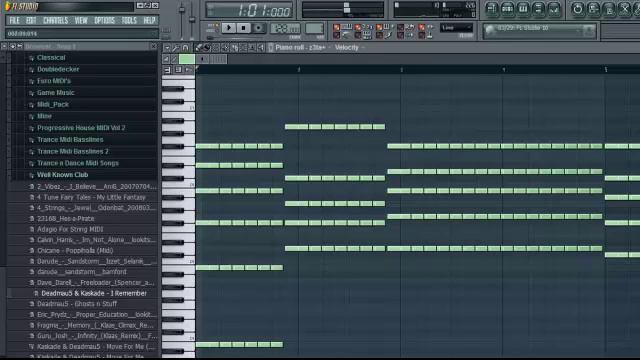
Task: Click the FL Studio 10 news panel
Action: tap(540, 31)
